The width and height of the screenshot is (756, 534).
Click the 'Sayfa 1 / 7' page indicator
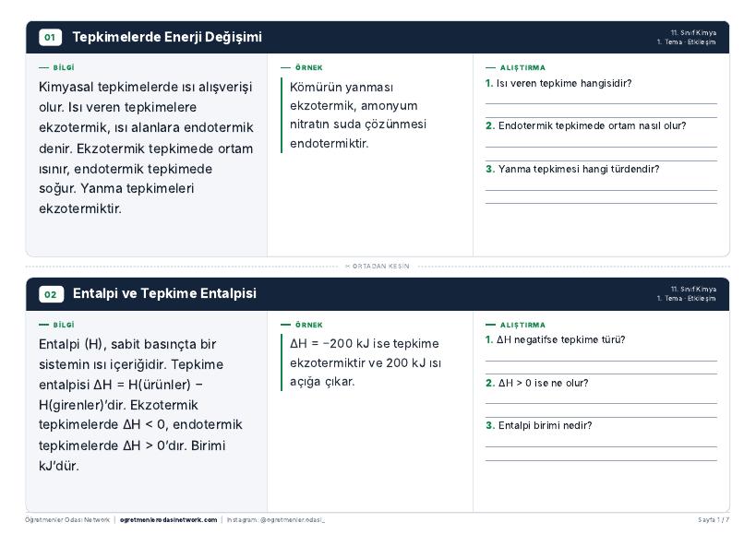714,520
